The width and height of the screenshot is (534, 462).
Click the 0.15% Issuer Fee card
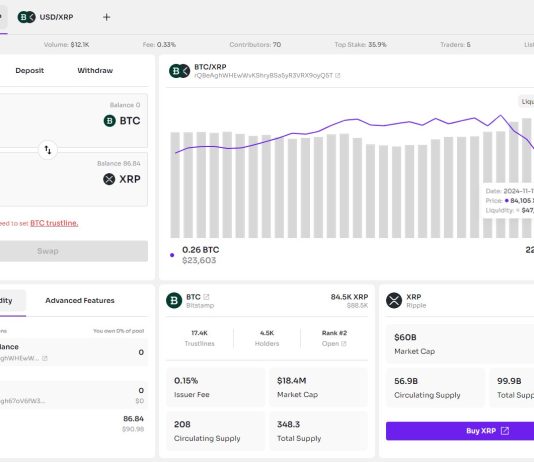[x=216, y=387]
